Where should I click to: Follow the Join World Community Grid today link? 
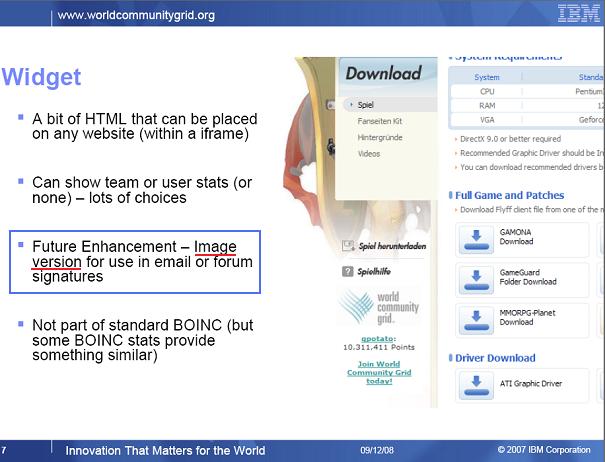click(x=379, y=372)
